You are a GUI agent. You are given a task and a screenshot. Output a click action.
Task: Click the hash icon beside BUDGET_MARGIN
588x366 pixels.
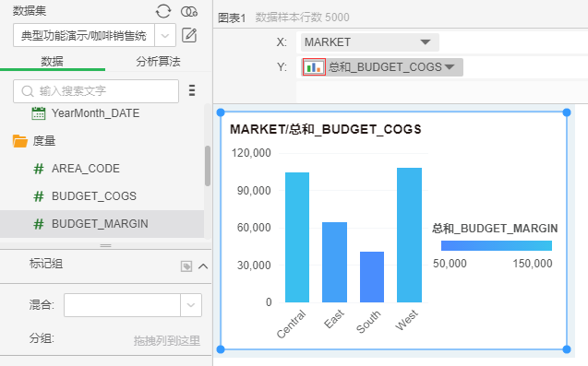click(x=39, y=224)
